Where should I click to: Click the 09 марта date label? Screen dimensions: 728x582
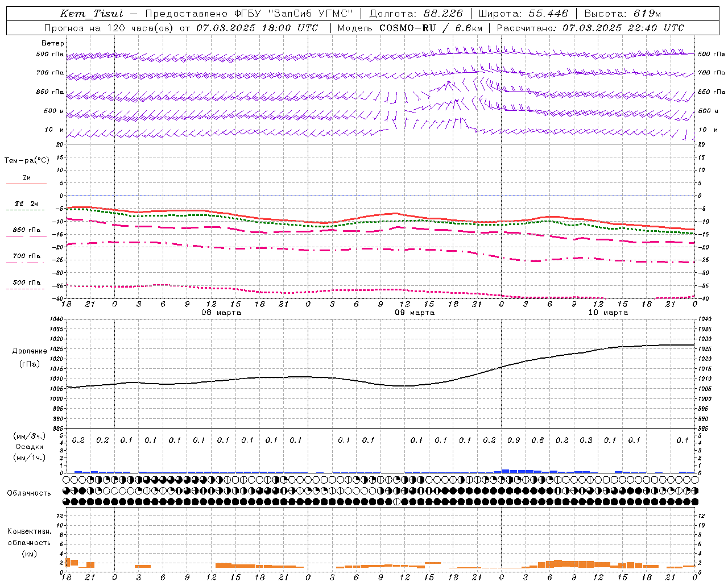pos(415,313)
